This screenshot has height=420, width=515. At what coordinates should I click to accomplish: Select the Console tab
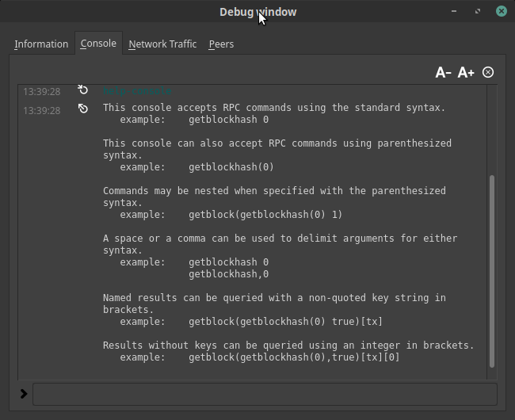pos(98,44)
